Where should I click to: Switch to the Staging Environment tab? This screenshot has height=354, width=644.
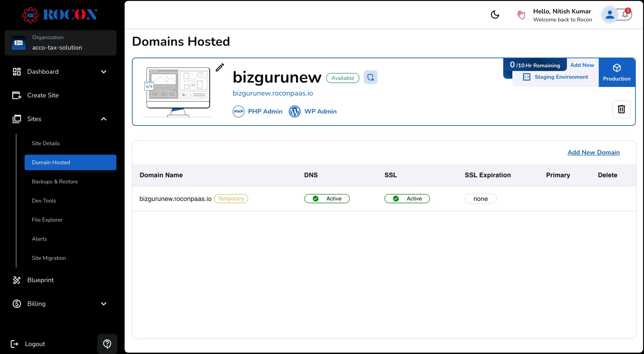click(562, 77)
